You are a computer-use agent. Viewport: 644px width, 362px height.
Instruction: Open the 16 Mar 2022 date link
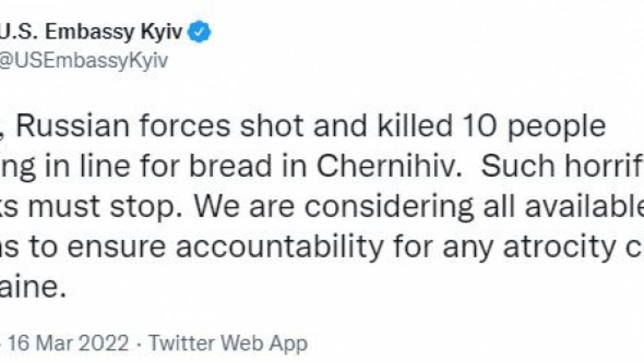[68, 343]
